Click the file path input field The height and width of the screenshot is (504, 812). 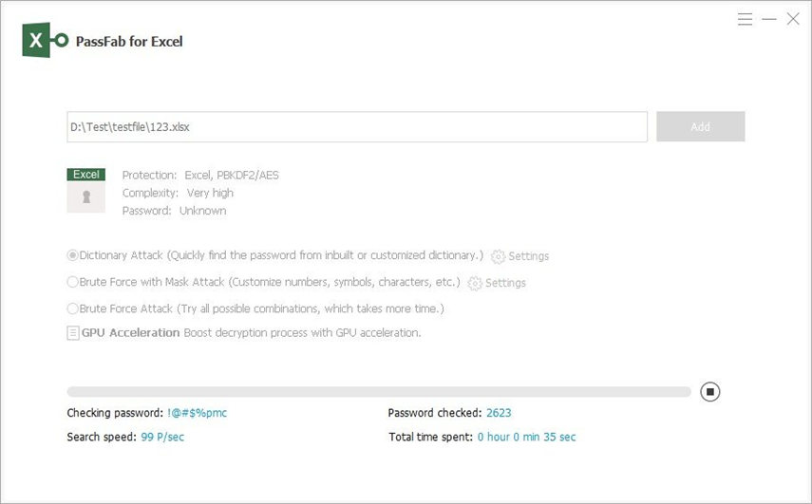tap(357, 127)
